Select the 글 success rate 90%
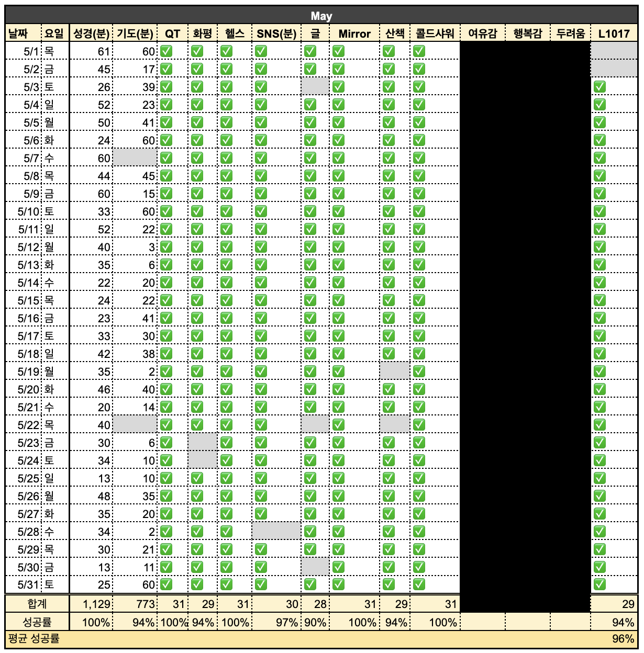 point(315,622)
